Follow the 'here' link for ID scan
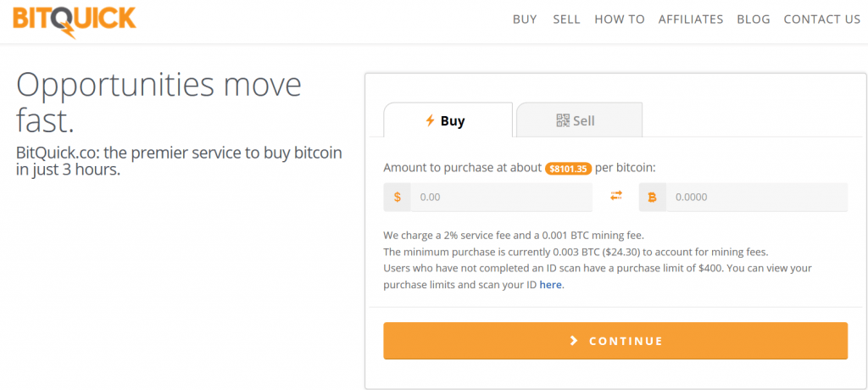This screenshot has width=868, height=390. [551, 286]
